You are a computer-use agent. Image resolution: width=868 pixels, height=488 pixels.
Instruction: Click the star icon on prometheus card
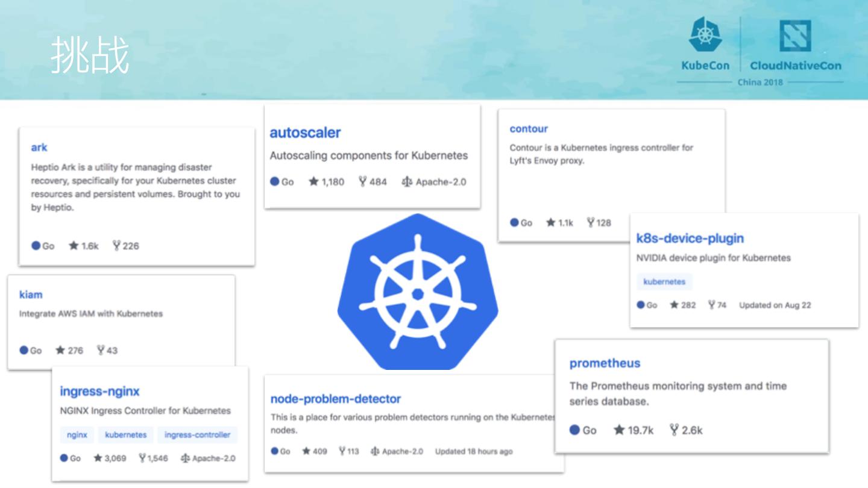(x=619, y=430)
